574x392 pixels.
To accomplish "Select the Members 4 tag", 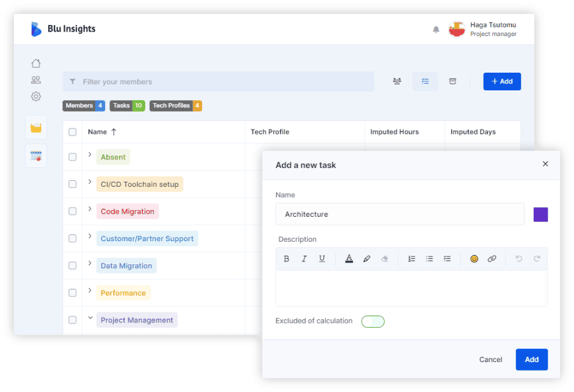I will 84,106.
